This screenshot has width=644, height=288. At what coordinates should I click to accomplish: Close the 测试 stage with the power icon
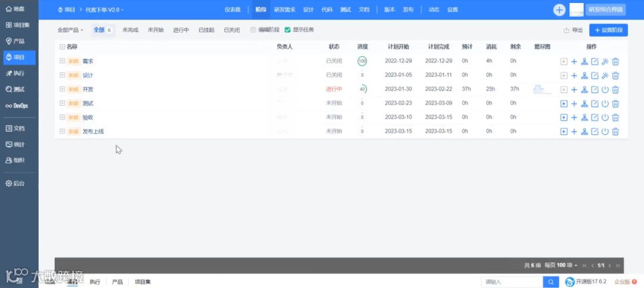click(x=605, y=104)
